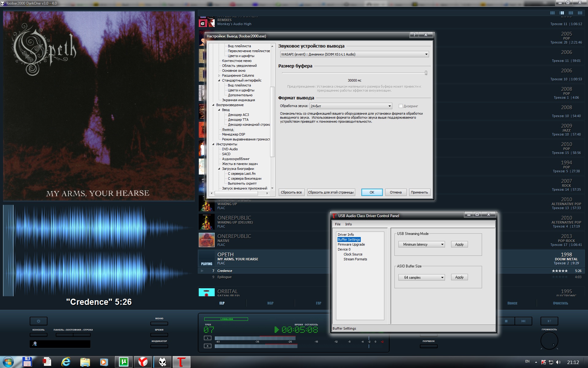Viewport: 588px width, 368px height.
Task: Click the OK button in settings dialog
Action: 372,192
